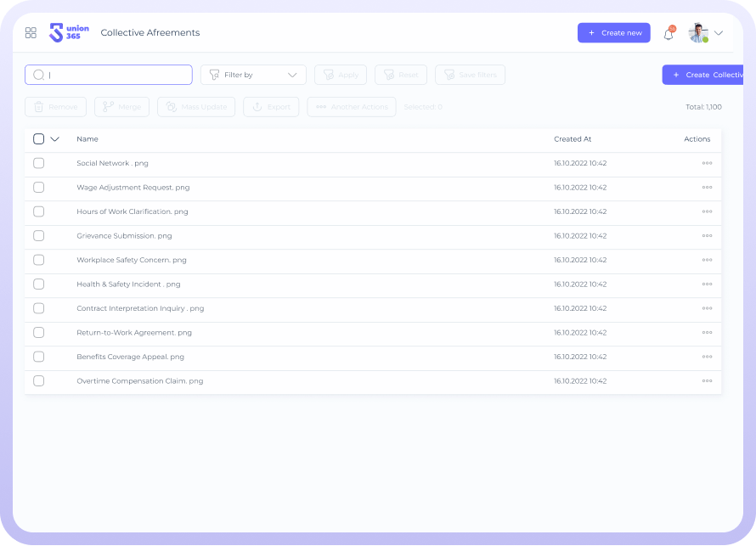This screenshot has width=756, height=546.
Task: Click the Merge records button
Action: click(x=121, y=107)
